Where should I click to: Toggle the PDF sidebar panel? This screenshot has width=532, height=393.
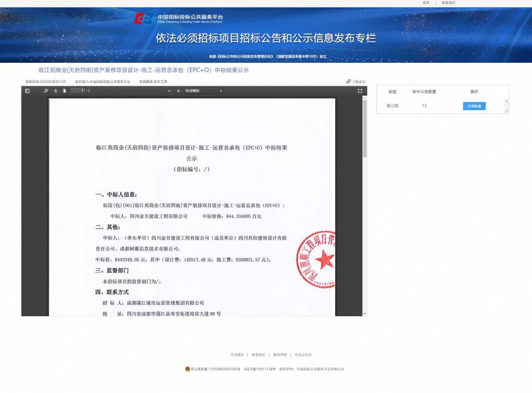point(27,91)
